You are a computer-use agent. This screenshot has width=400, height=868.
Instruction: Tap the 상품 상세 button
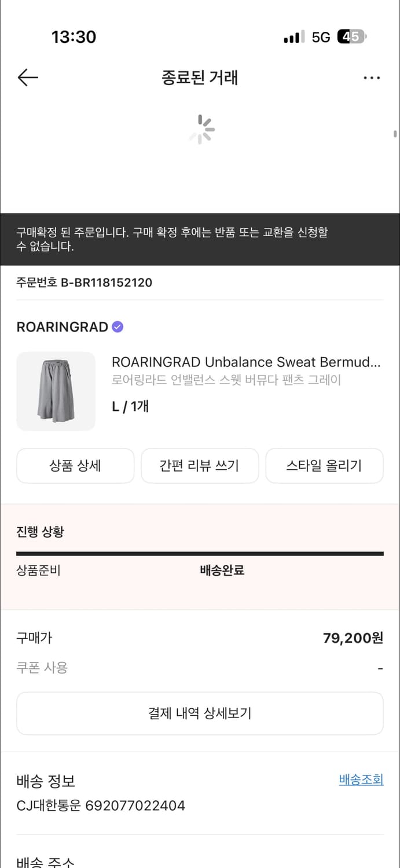pos(75,465)
